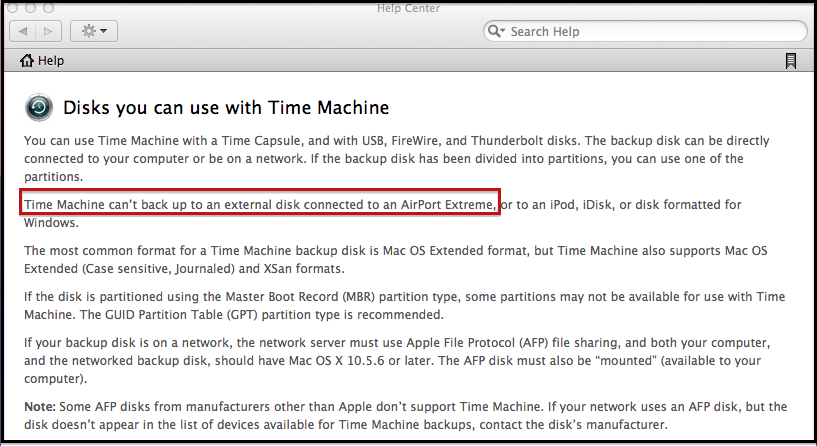This screenshot has width=817, height=446.
Task: Zoom the Help Center window
Action: point(48,7)
